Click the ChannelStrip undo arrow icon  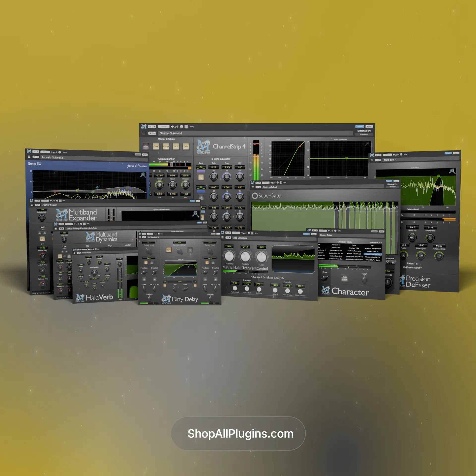(x=173, y=127)
